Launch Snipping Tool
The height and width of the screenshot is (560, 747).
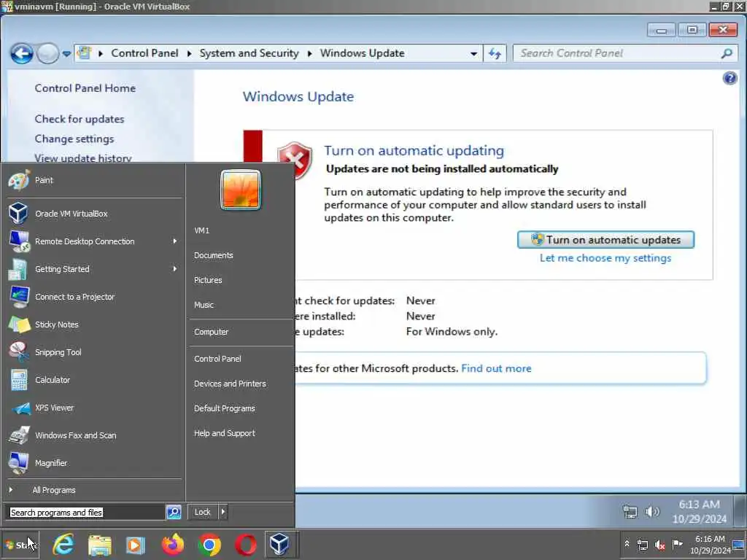tap(94, 352)
